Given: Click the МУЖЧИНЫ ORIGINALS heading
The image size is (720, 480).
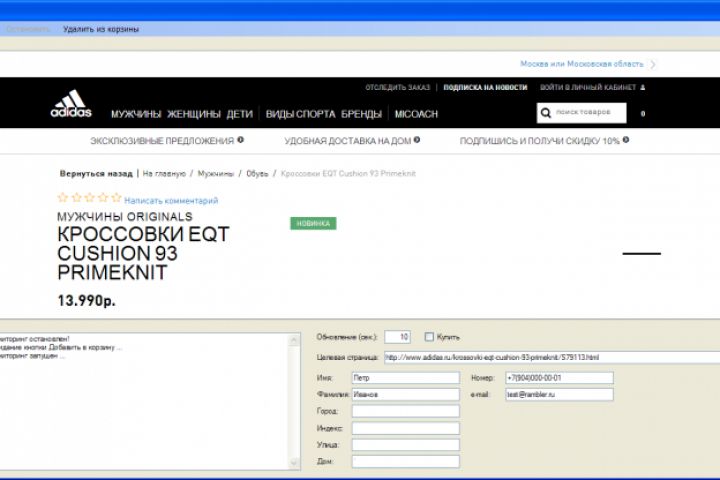Looking at the screenshot, I should pyautogui.click(x=124, y=217).
